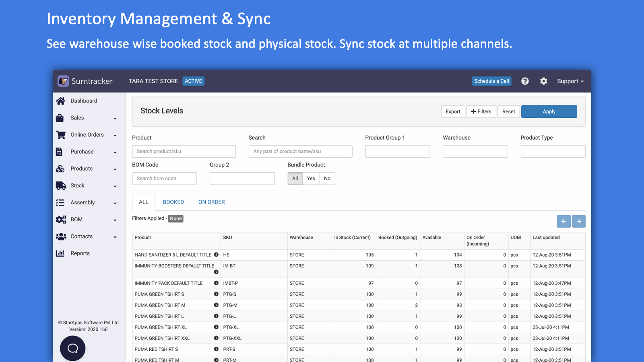Expand the Sales sidebar menu arrow
The width and height of the screenshot is (644, 362).
click(x=115, y=118)
